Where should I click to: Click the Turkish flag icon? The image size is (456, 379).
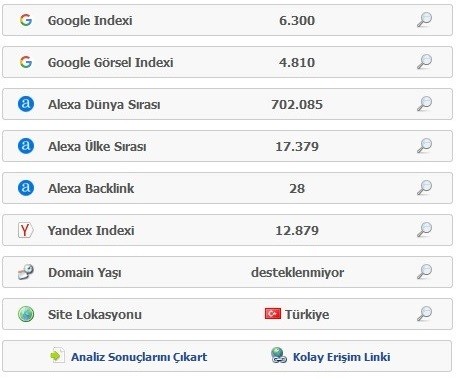tap(273, 314)
